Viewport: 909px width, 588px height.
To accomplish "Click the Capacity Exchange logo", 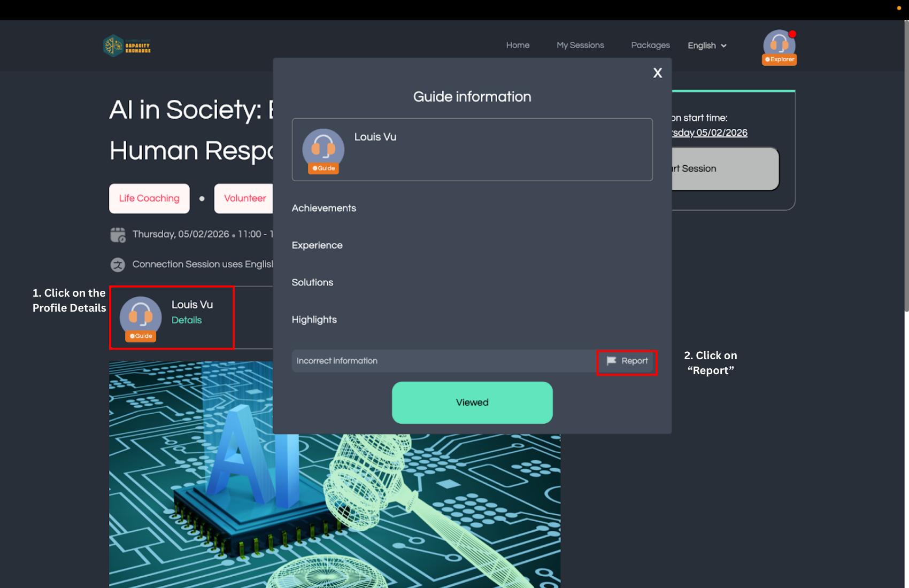I will [127, 46].
